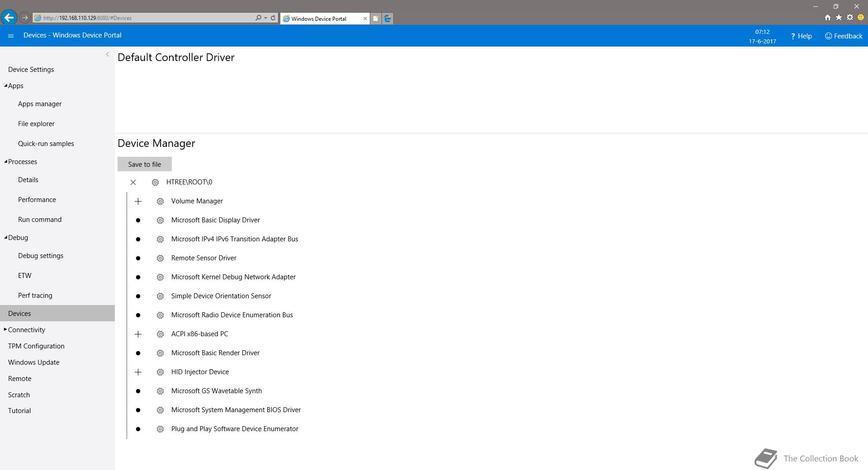Click gear icon for Microsoft Basic Render Driver

pos(160,353)
